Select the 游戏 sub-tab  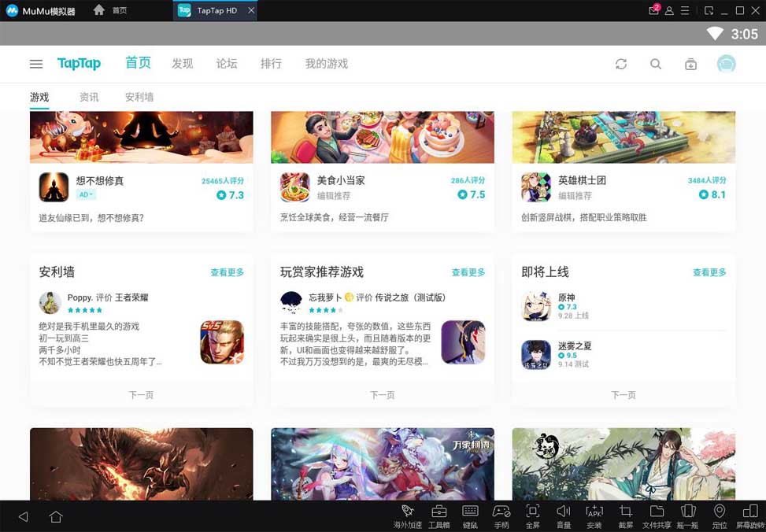(x=39, y=98)
